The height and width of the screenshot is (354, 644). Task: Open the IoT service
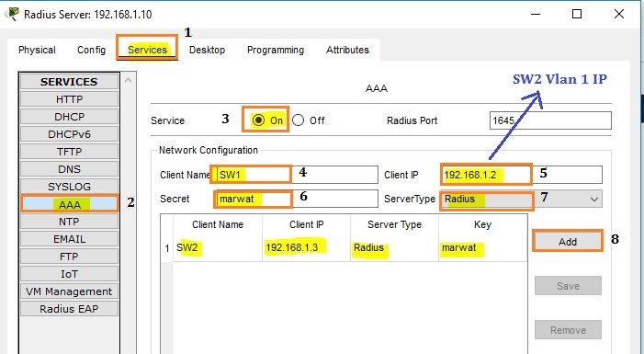tap(69, 274)
